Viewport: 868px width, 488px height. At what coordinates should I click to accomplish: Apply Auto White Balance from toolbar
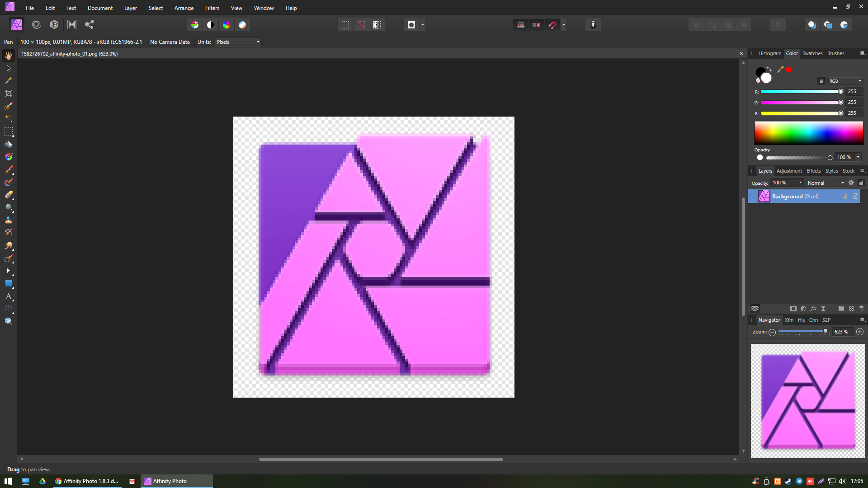click(x=242, y=25)
